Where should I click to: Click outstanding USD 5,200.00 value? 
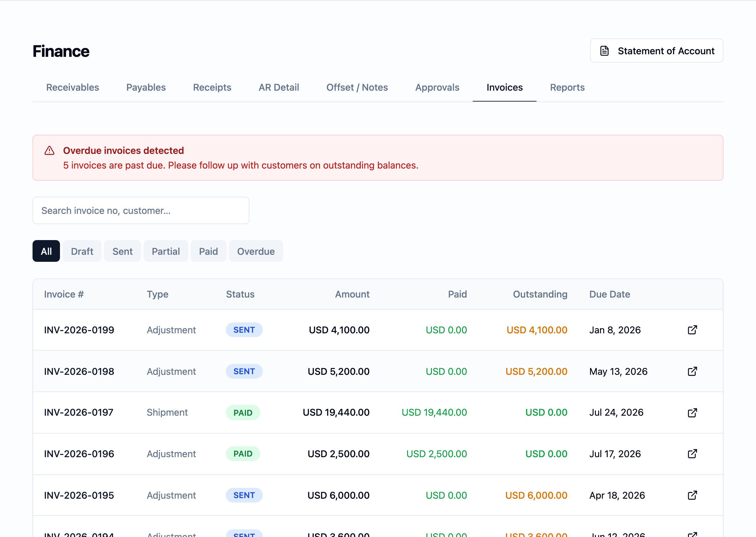click(536, 371)
